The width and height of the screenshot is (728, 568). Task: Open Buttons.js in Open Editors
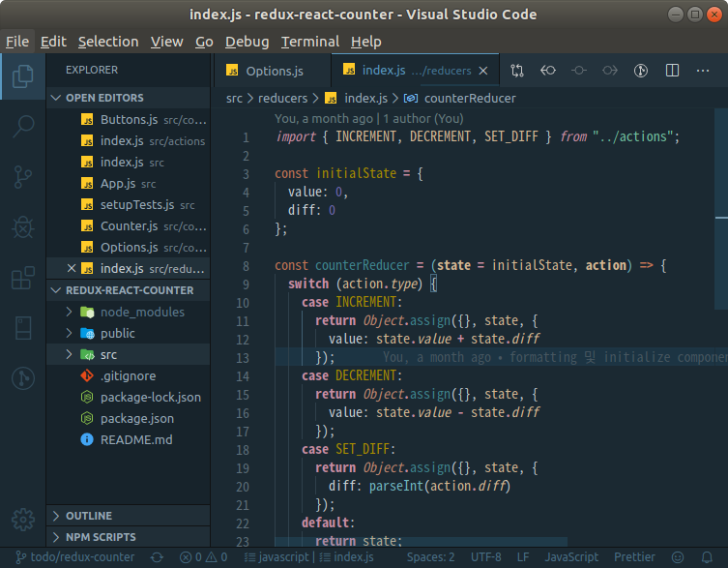129,119
